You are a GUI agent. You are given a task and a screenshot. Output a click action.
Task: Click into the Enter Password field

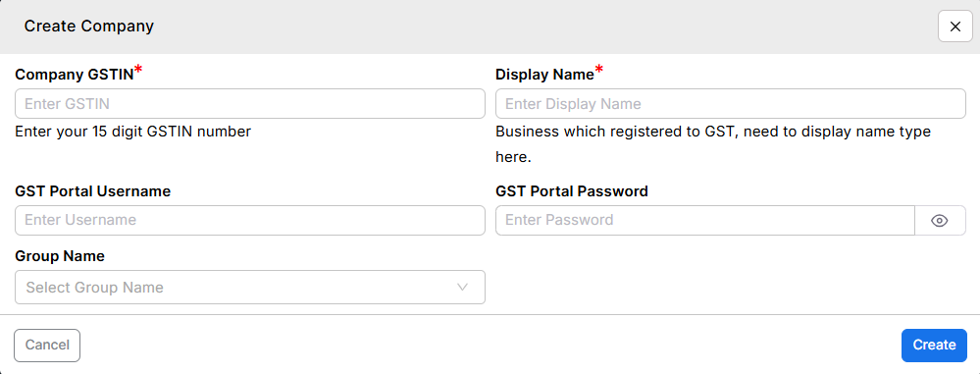(x=705, y=220)
